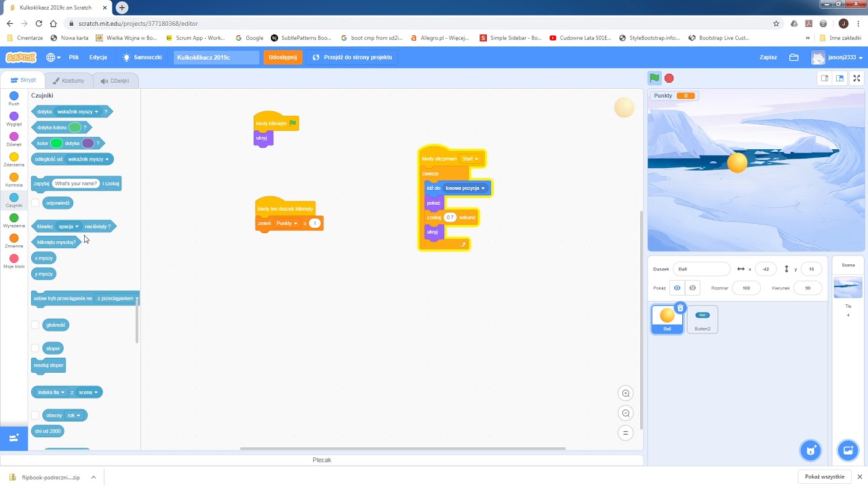Open the add extension button

tap(14, 438)
